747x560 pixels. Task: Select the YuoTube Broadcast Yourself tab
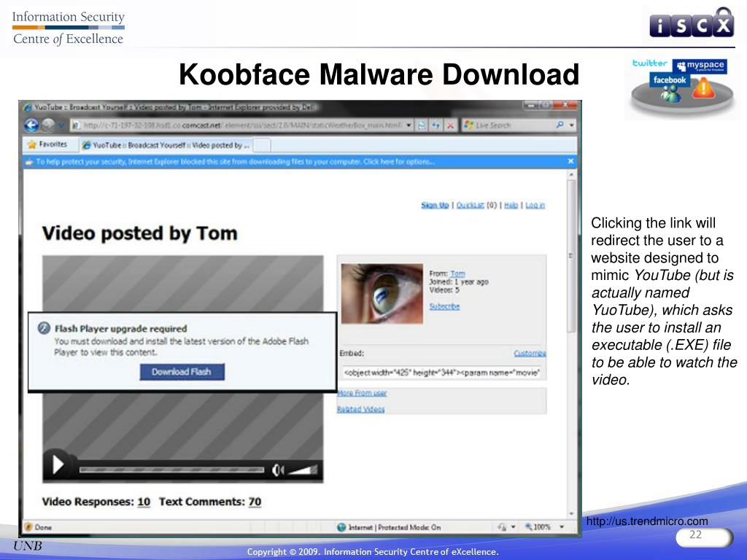coord(166,145)
